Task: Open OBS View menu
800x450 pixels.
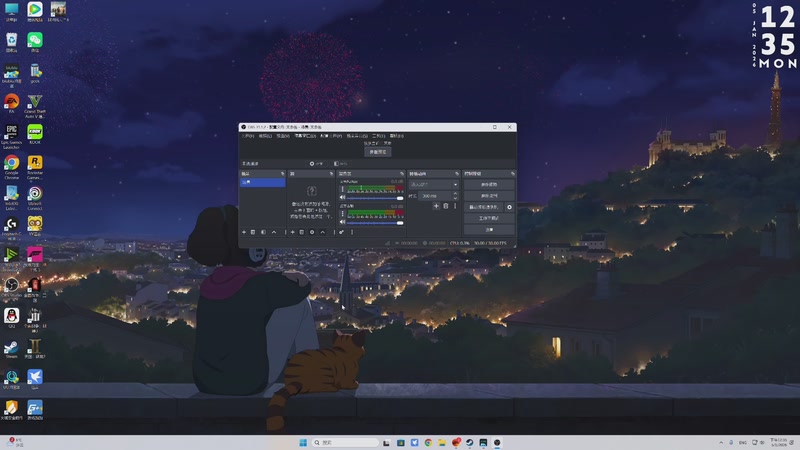Action: tap(283, 136)
